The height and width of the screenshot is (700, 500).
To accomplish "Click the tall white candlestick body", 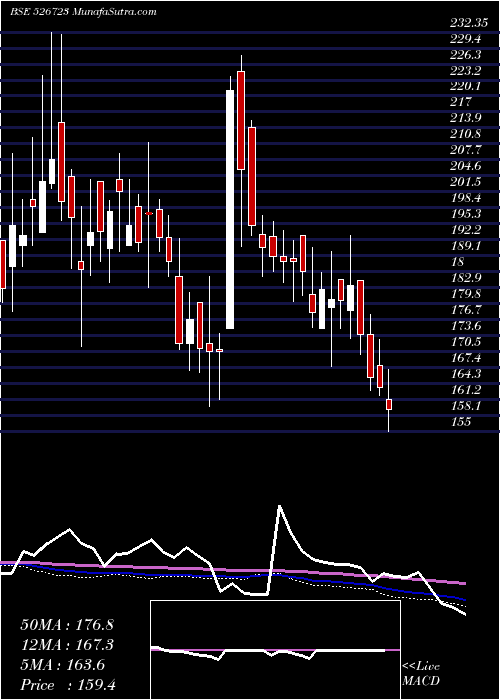I will tap(230, 209).
